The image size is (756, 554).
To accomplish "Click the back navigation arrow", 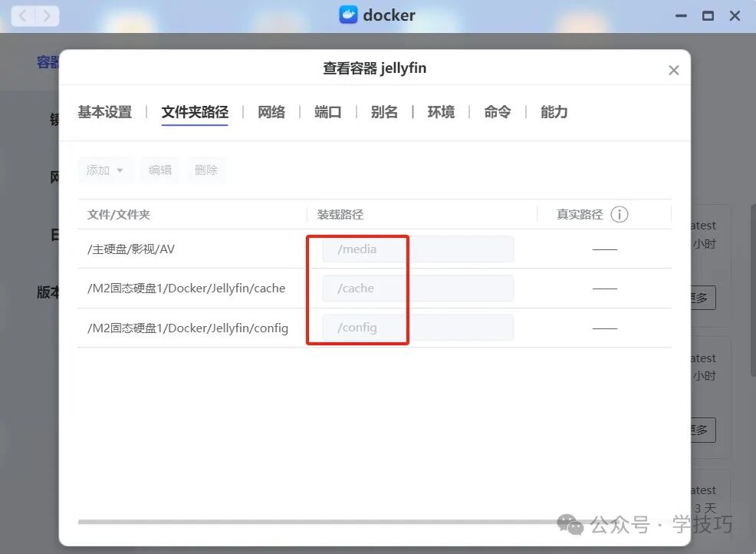I will tap(23, 15).
